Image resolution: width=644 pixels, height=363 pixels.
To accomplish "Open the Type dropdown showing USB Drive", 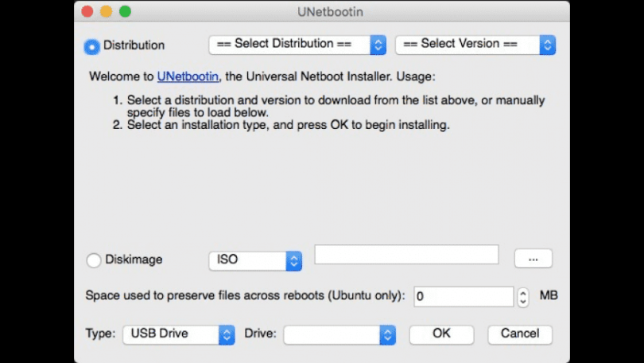I will 179,334.
